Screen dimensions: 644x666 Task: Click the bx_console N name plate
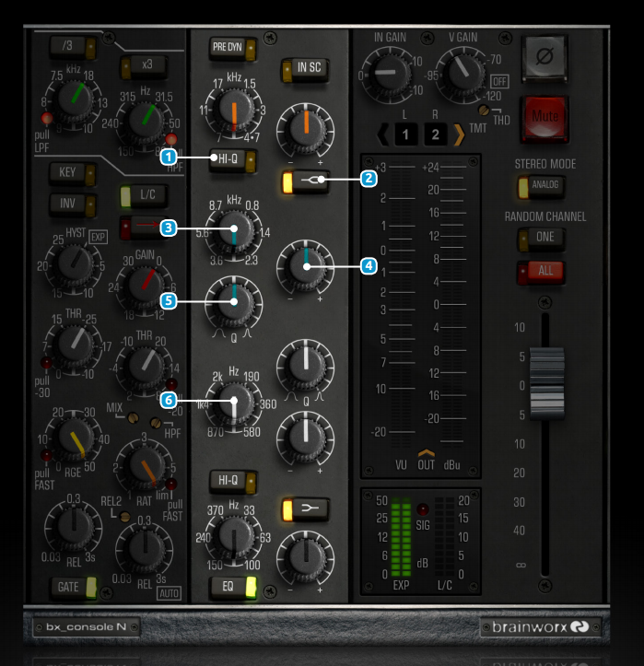(87, 627)
